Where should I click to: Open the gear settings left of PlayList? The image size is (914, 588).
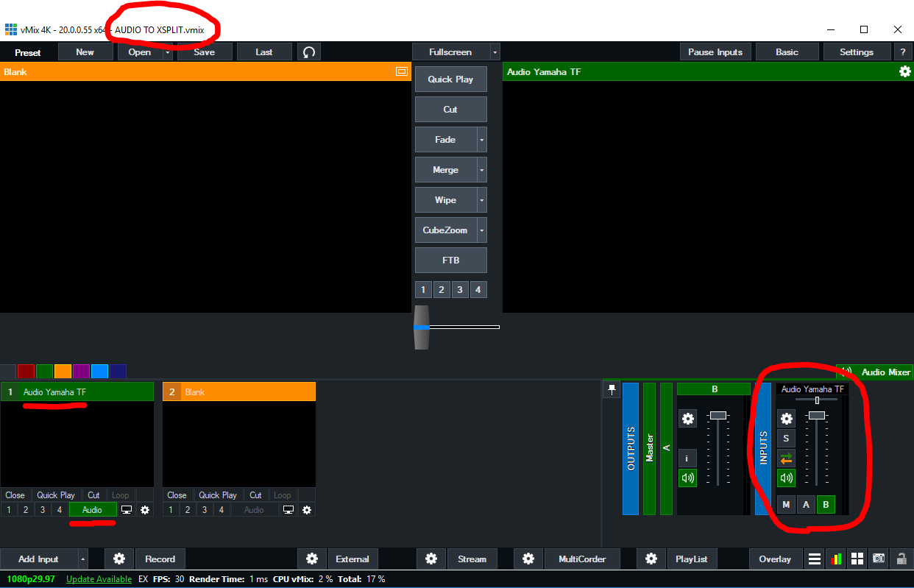click(x=651, y=559)
